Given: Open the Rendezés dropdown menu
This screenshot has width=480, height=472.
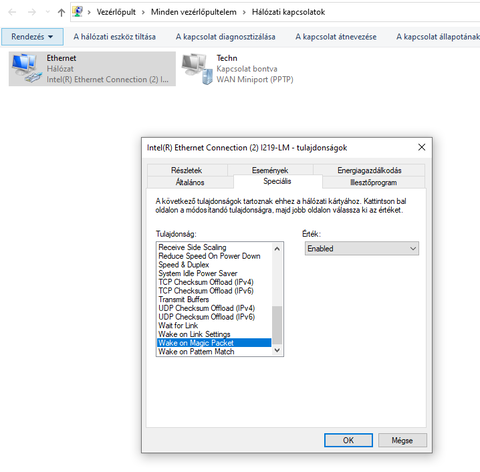Looking at the screenshot, I should [32, 37].
